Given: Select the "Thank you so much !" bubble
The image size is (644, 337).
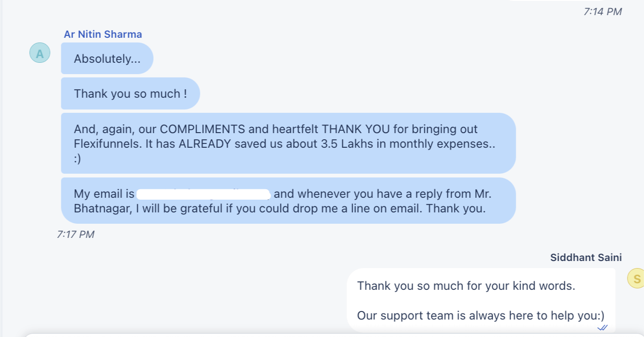Looking at the screenshot, I should click(x=130, y=93).
